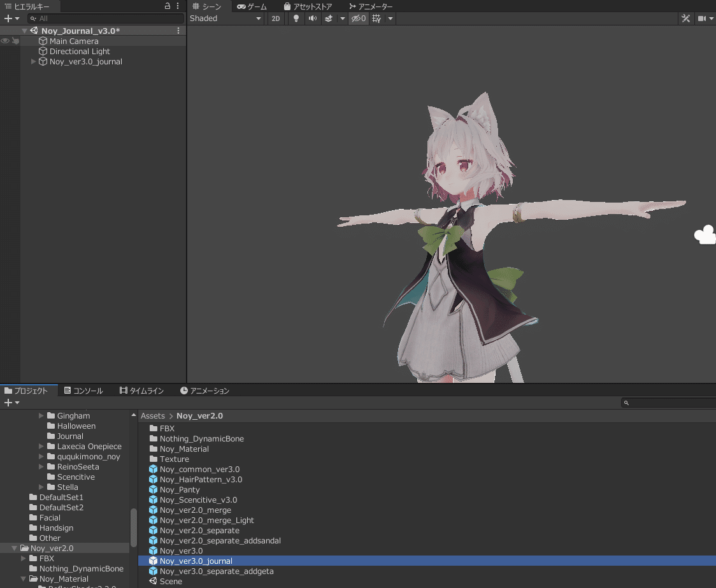Collapse the Noy_Material folder in tree
This screenshot has width=716, height=588.
pyautogui.click(x=24, y=578)
